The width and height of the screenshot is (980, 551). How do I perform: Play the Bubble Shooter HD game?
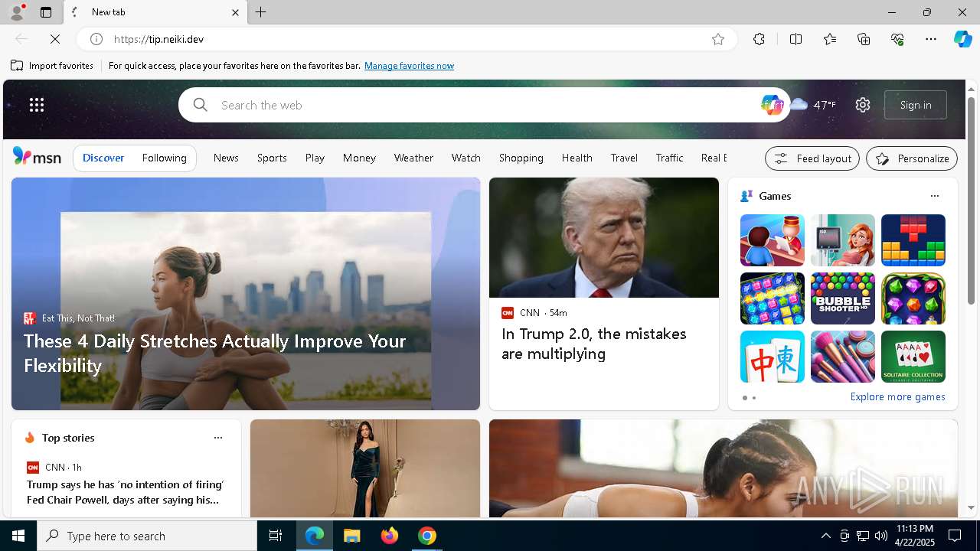click(x=843, y=298)
